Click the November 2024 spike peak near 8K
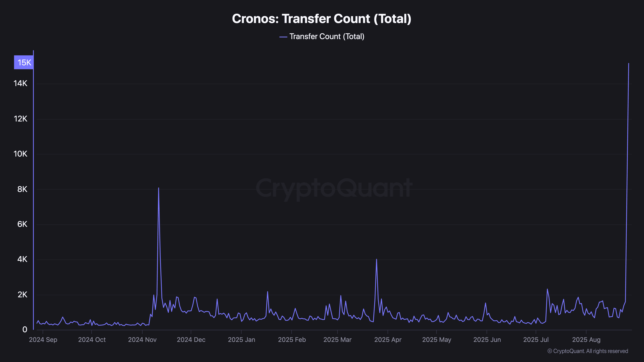Viewport: 644px width, 362px height. point(158,188)
